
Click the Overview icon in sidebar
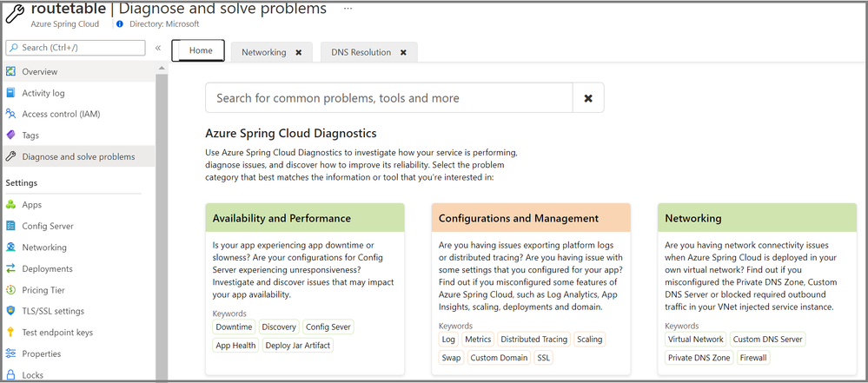pyautogui.click(x=10, y=71)
